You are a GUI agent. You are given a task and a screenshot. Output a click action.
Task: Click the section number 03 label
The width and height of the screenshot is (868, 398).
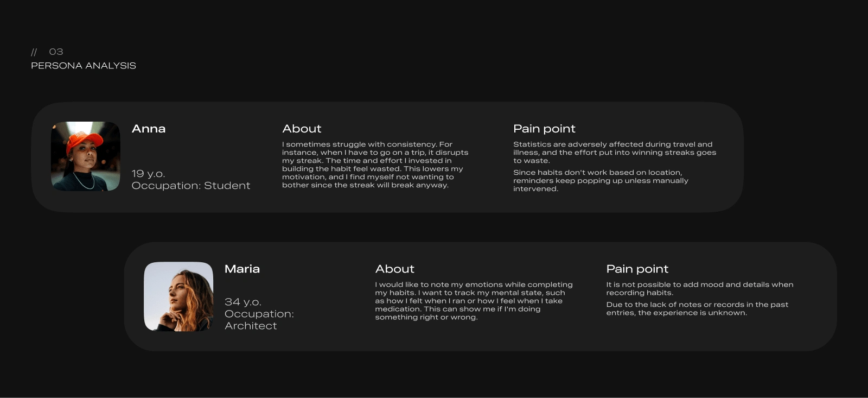click(x=56, y=52)
